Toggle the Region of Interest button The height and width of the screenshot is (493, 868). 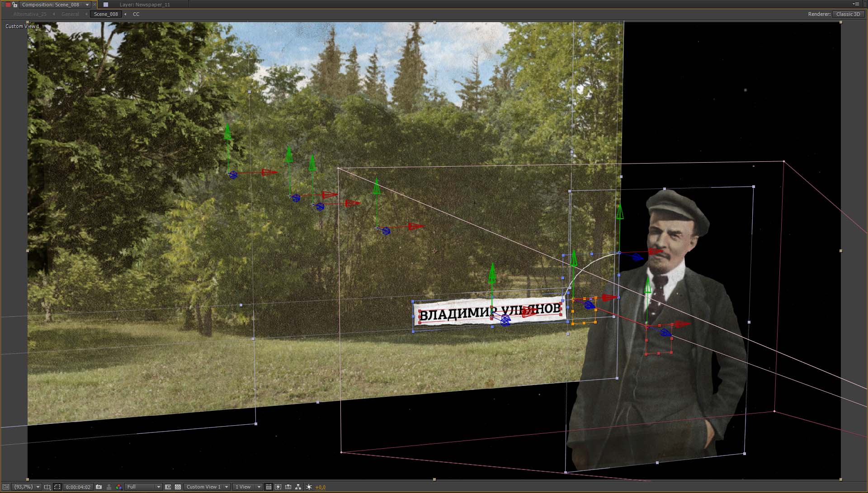(x=168, y=487)
